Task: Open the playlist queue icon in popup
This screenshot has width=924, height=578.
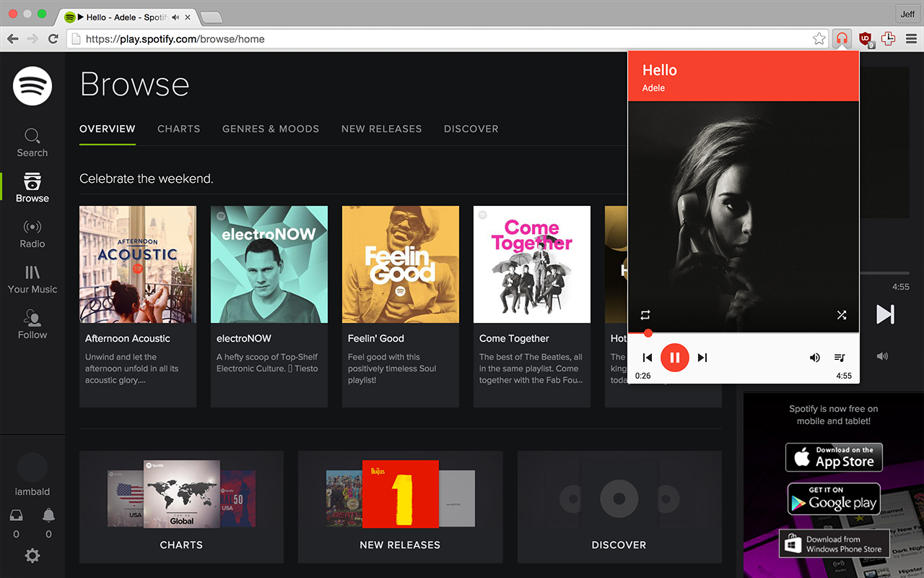Action: coord(840,358)
